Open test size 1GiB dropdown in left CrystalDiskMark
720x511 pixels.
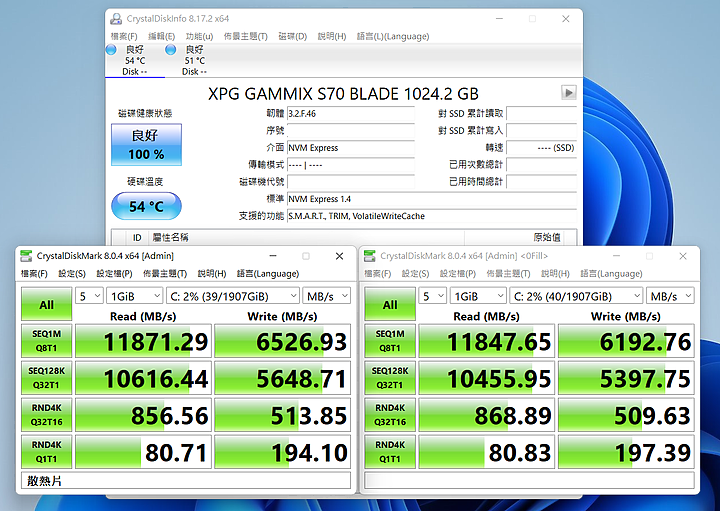tap(135, 296)
